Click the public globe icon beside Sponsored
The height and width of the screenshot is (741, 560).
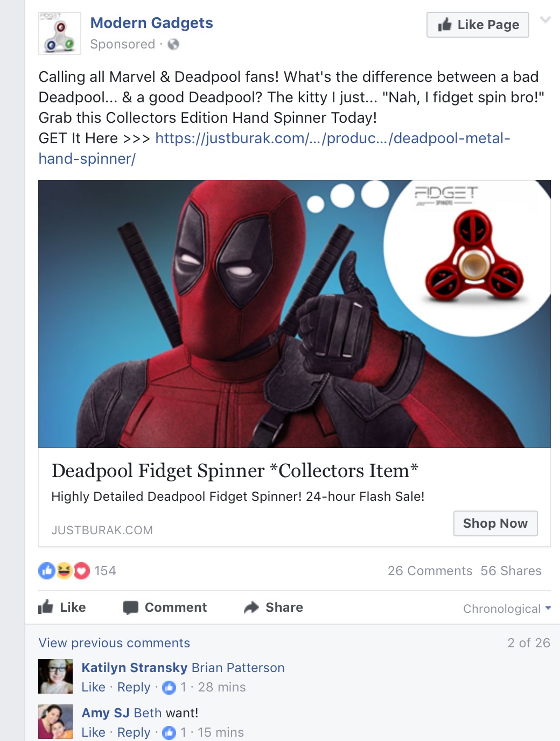click(x=173, y=44)
